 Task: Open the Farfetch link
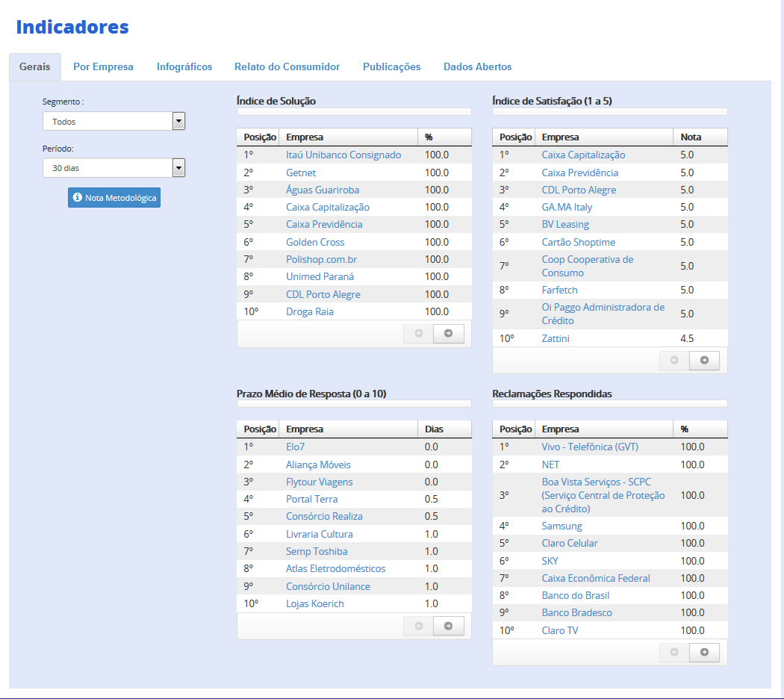(x=559, y=290)
